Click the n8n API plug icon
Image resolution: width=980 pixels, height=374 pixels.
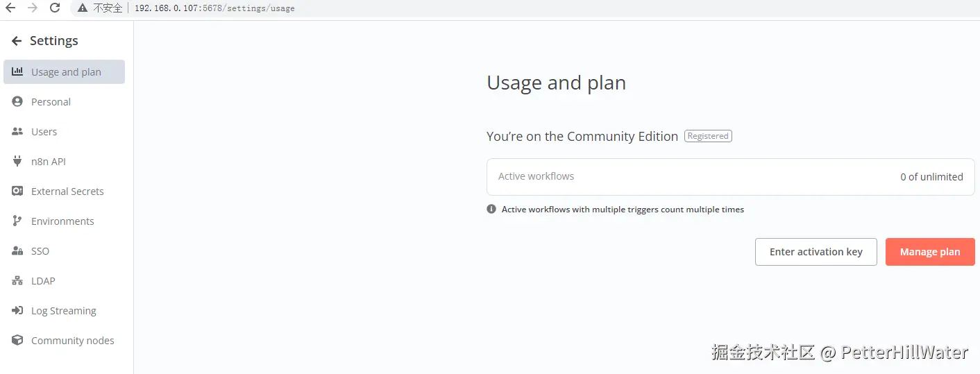coord(17,161)
